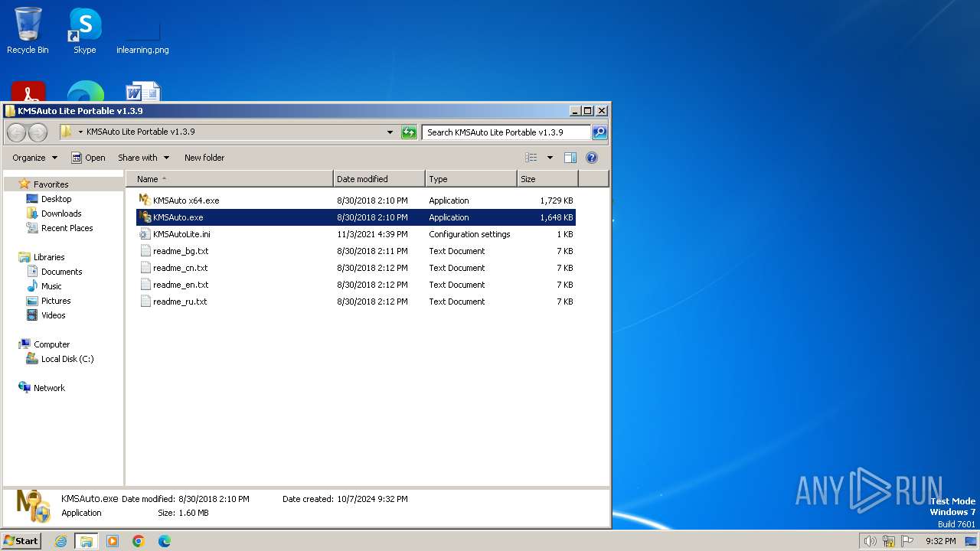This screenshot has width=980, height=551.
Task: Click the Back navigation arrow
Action: coord(16,132)
